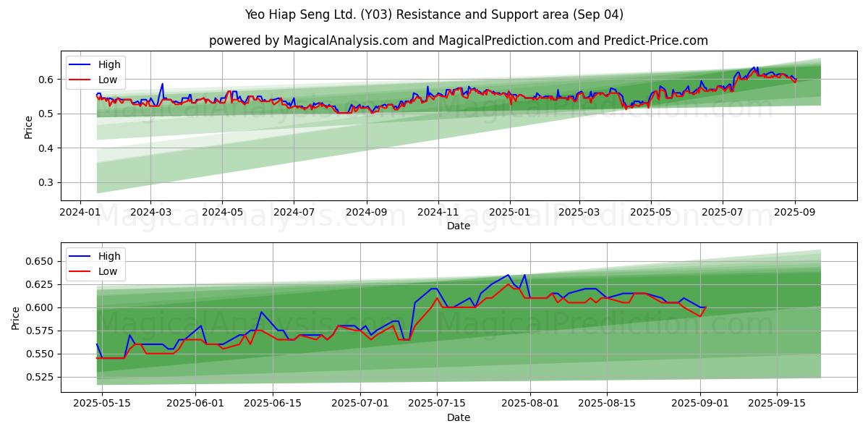The width and height of the screenshot is (868, 434).
Task: Click the '2025-05-15' x-axis label in the bottom chart
Action: (x=102, y=404)
